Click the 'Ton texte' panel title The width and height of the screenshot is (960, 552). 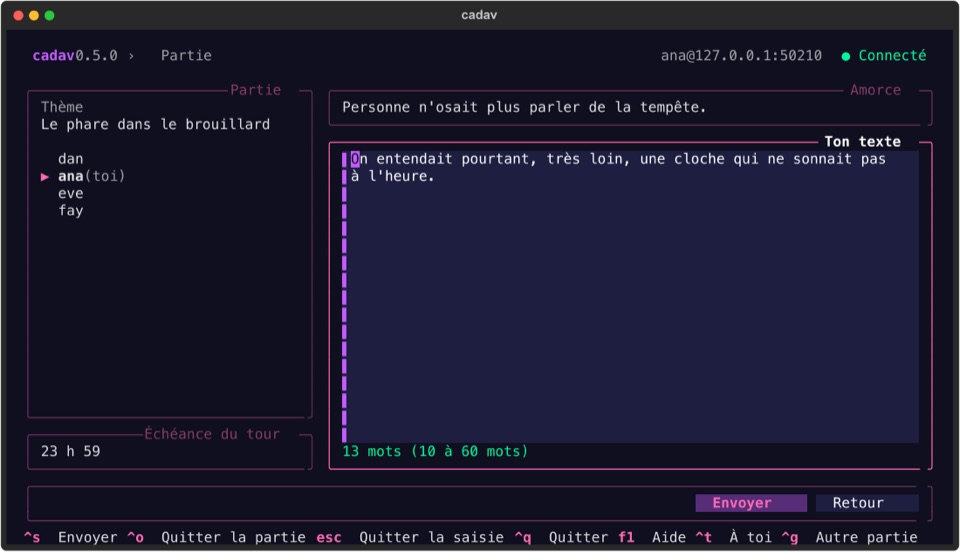coord(862,142)
